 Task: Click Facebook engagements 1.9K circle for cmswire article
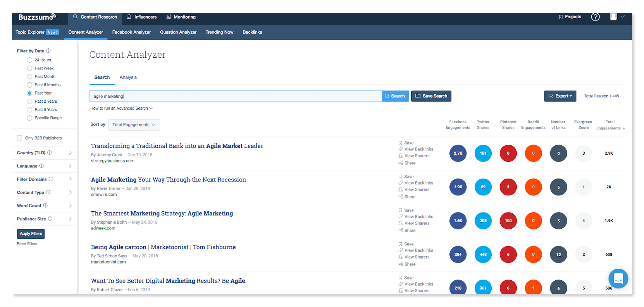pyautogui.click(x=458, y=187)
